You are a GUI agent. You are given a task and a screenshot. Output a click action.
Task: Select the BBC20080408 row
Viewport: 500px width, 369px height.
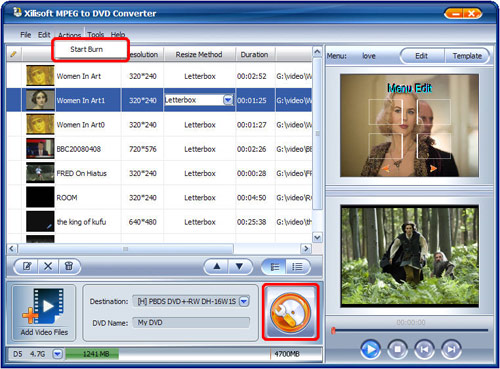pyautogui.click(x=159, y=149)
